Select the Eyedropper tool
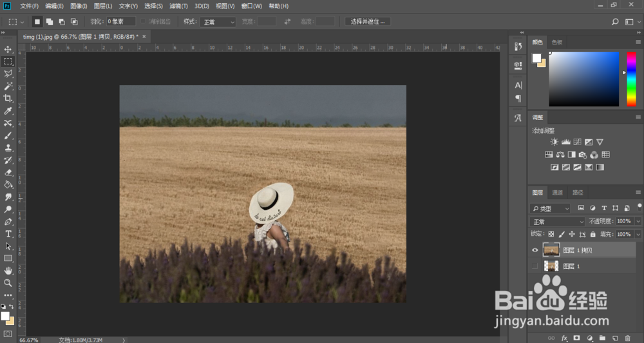The height and width of the screenshot is (343, 644). point(8,111)
